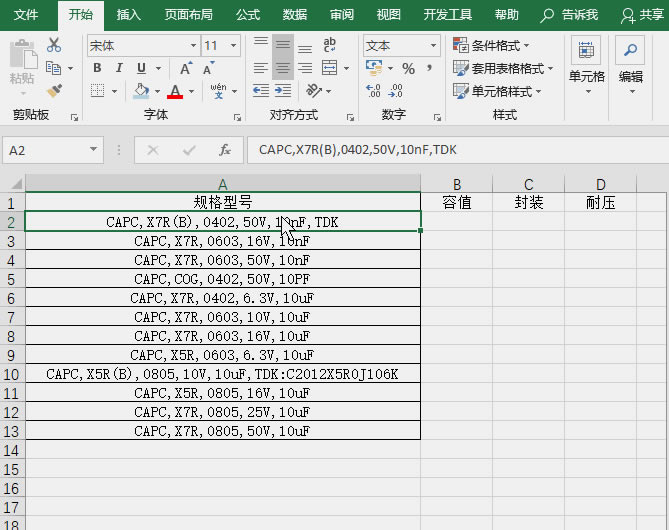
Task: Increase indent
Action: tap(282, 90)
